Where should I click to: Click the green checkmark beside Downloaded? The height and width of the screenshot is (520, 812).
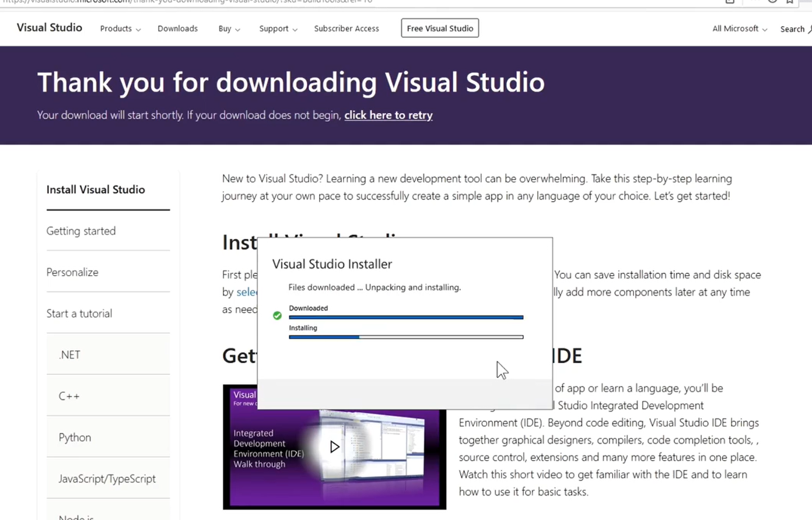click(277, 315)
